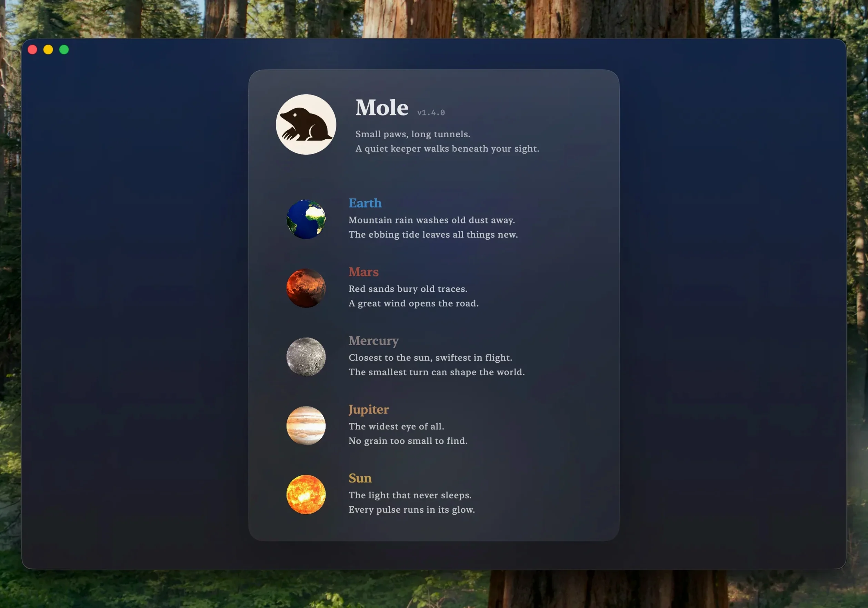Select the Earth planet icon
Viewport: 868px width, 608px height.
(306, 219)
